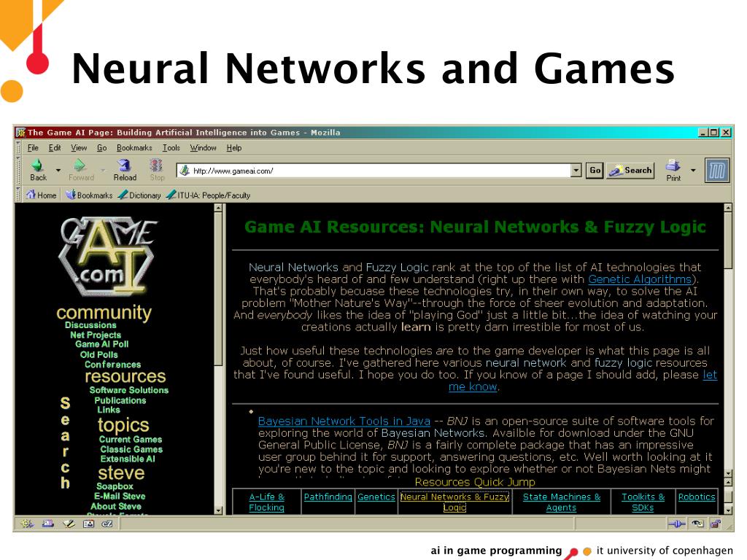The image size is (747, 560).
Task: Open the Help menu
Action: [234, 147]
